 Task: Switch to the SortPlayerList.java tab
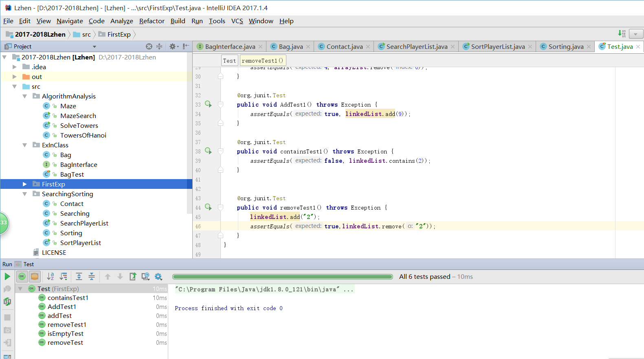pos(498,47)
